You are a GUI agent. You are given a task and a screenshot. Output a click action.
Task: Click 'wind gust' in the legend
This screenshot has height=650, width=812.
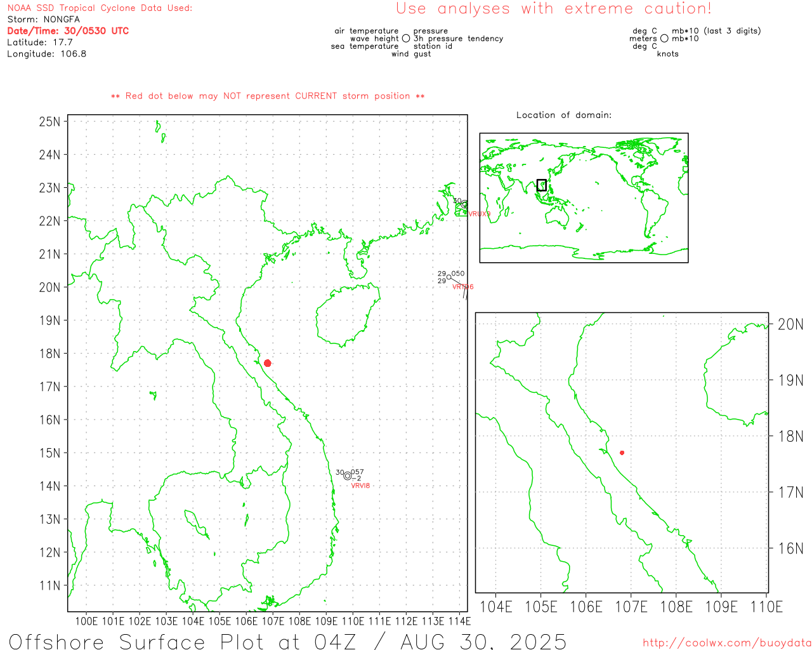point(411,54)
